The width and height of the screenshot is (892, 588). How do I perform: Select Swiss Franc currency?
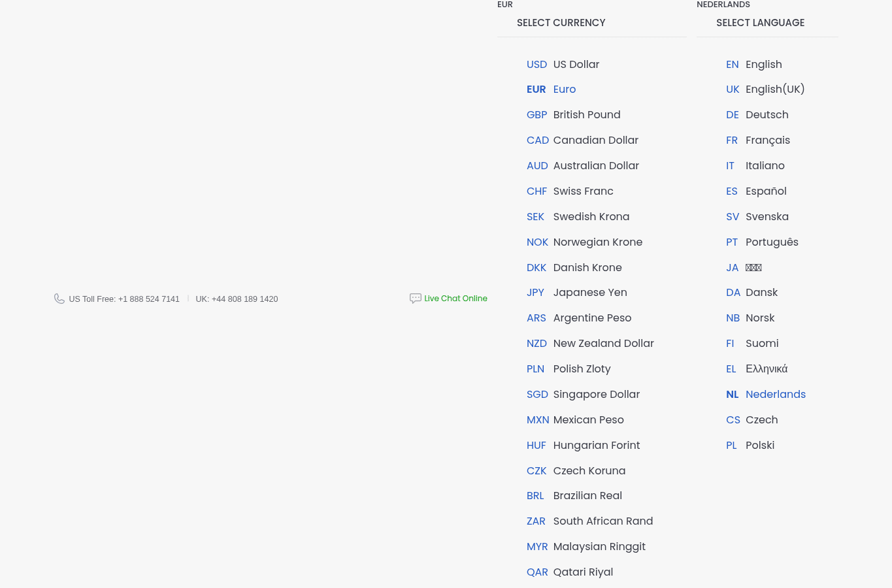570,191
